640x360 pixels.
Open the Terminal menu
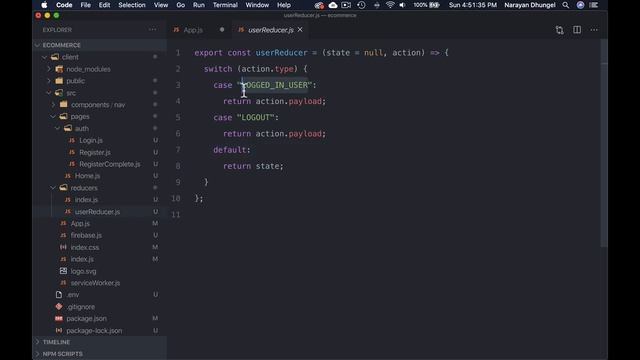click(x=225, y=5)
